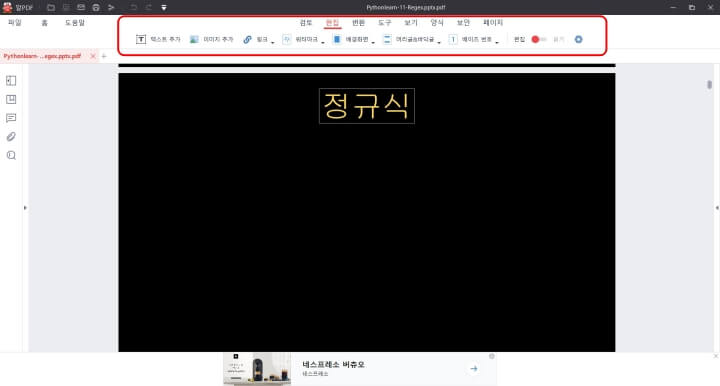This screenshot has height=386, width=720.
Task: Click the email icon in title bar
Action: coord(81,7)
